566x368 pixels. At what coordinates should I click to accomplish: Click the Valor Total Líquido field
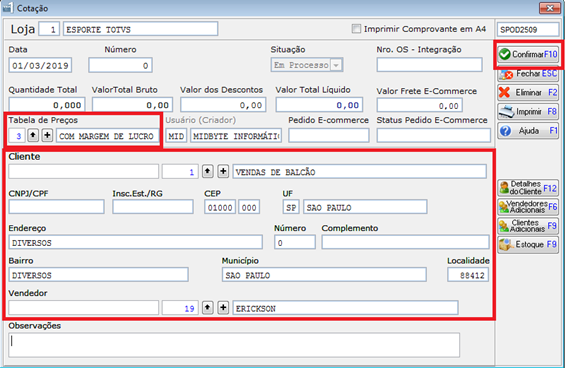(319, 105)
